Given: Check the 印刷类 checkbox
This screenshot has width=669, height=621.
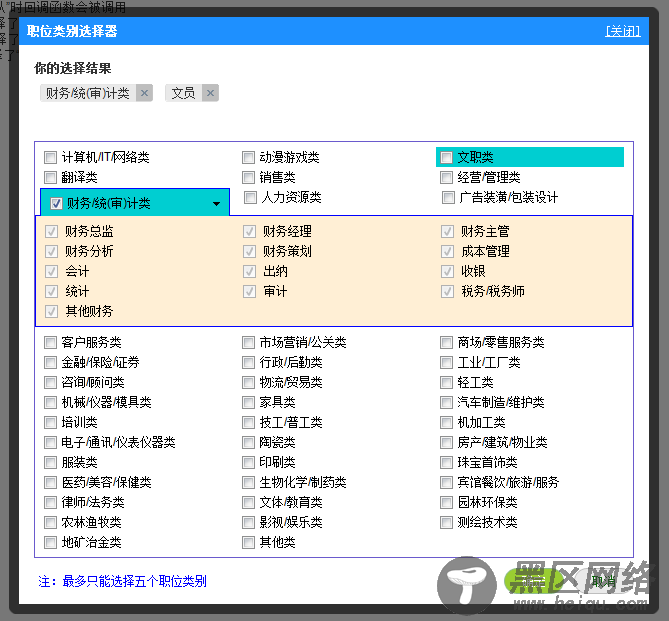Looking at the screenshot, I should (x=248, y=463).
